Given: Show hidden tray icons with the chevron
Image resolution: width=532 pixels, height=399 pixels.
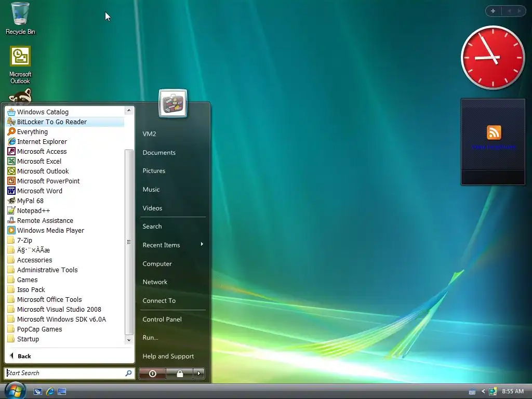Looking at the screenshot, I should pyautogui.click(x=483, y=391).
